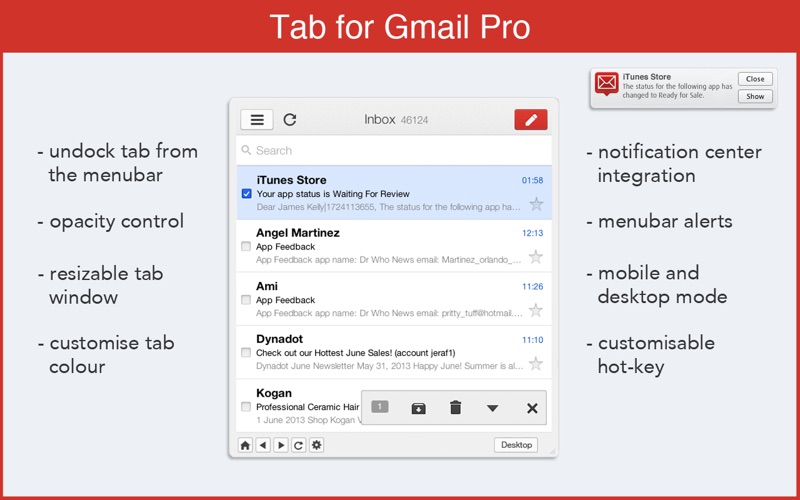Click the 11:10 timestamp
This screenshot has height=500, width=800.
(x=532, y=340)
